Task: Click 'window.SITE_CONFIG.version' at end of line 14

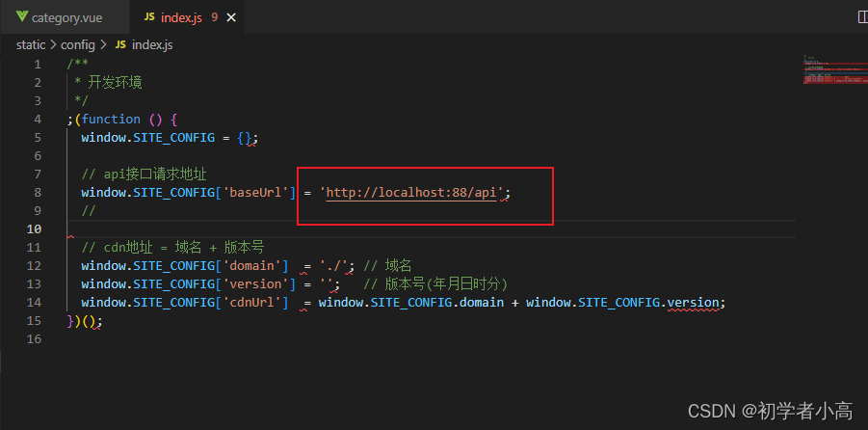Action: [x=622, y=303]
